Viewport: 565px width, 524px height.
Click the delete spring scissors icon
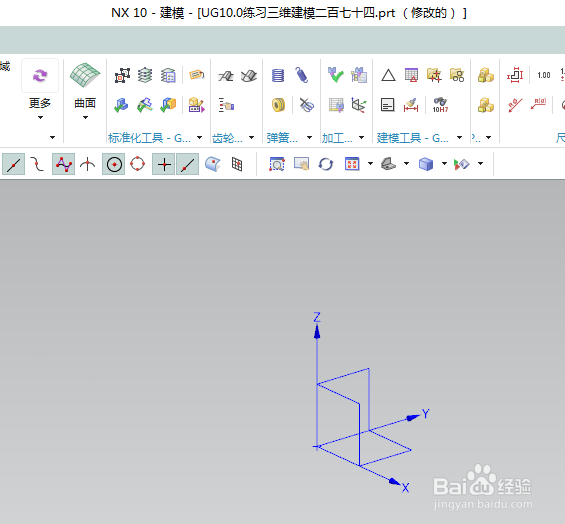point(307,105)
